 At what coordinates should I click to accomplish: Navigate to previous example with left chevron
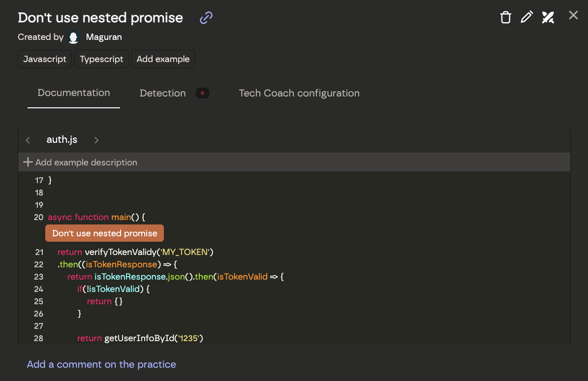pos(28,140)
